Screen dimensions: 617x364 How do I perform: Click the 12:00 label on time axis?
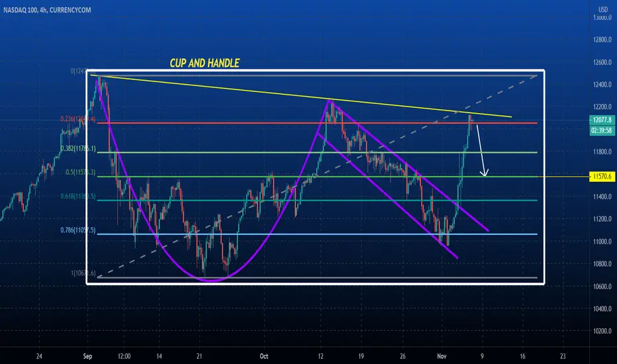pyautogui.click(x=124, y=356)
